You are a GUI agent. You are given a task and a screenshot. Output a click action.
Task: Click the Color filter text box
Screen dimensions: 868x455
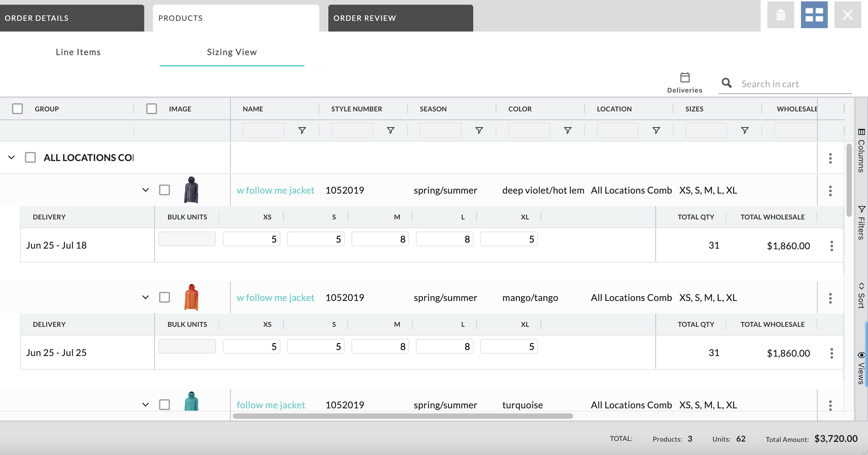[529, 131]
